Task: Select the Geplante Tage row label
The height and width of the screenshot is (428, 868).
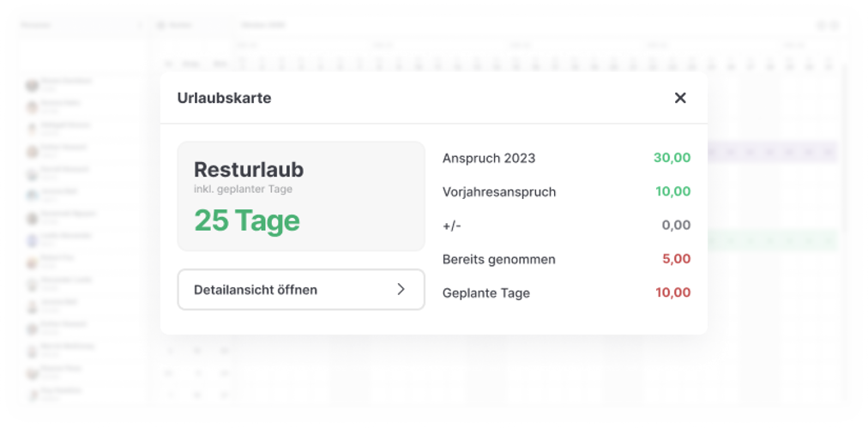Action: pos(485,293)
